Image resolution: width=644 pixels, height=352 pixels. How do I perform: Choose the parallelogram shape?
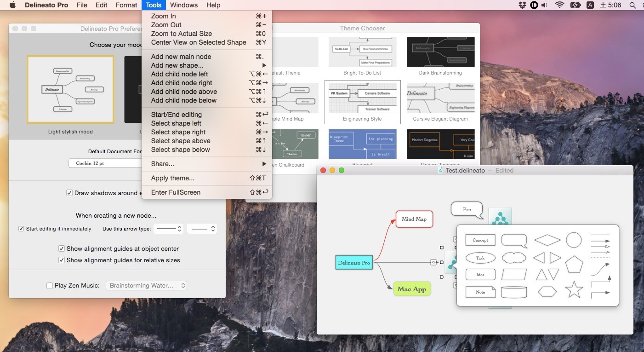(x=514, y=275)
